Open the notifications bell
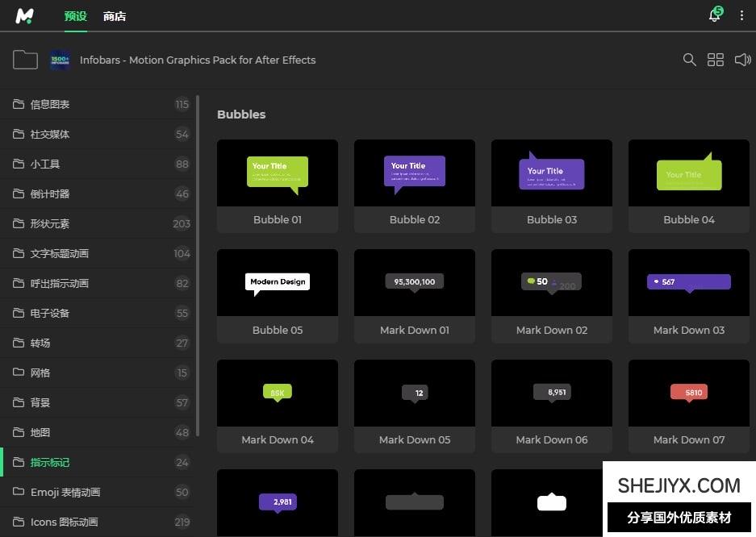The image size is (756, 537). pos(714,16)
